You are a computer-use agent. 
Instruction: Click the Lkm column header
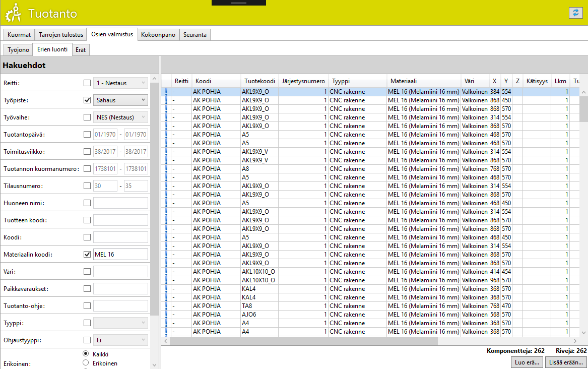pos(560,81)
